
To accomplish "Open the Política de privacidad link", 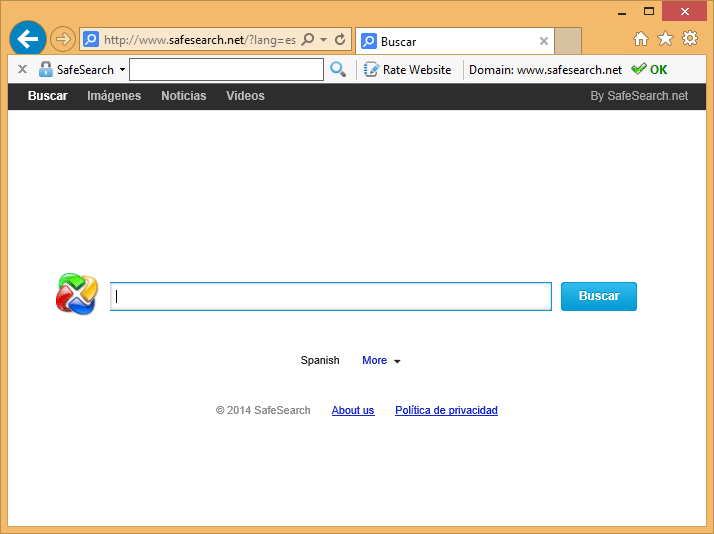I will [x=446, y=410].
